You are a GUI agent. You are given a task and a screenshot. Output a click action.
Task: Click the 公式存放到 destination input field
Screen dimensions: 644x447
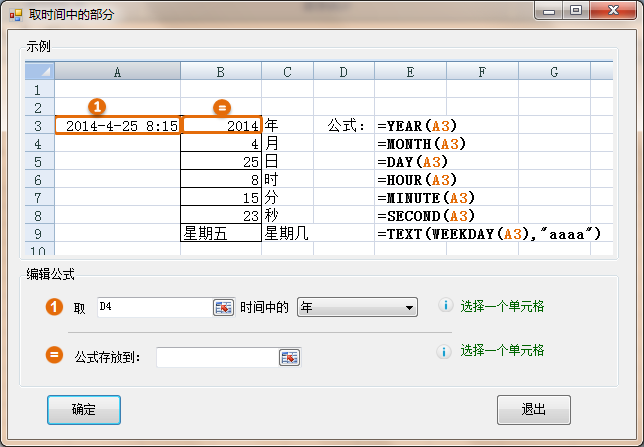pyautogui.click(x=216, y=357)
